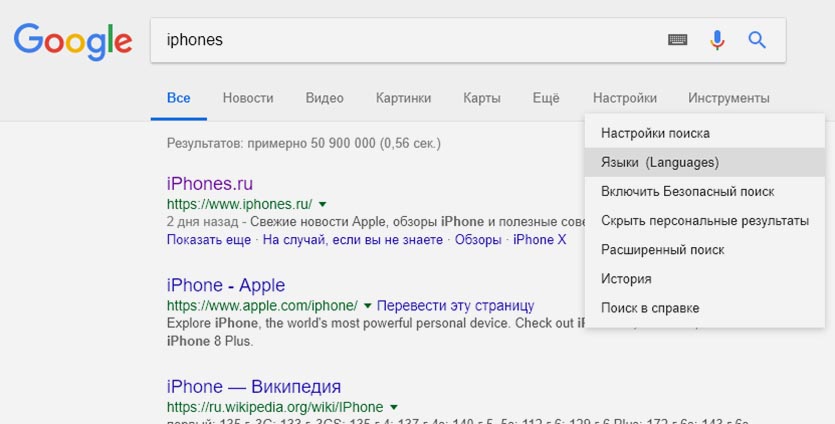Click the https://www.iphones.ru/ green URL
835x424 pixels.
[240, 205]
